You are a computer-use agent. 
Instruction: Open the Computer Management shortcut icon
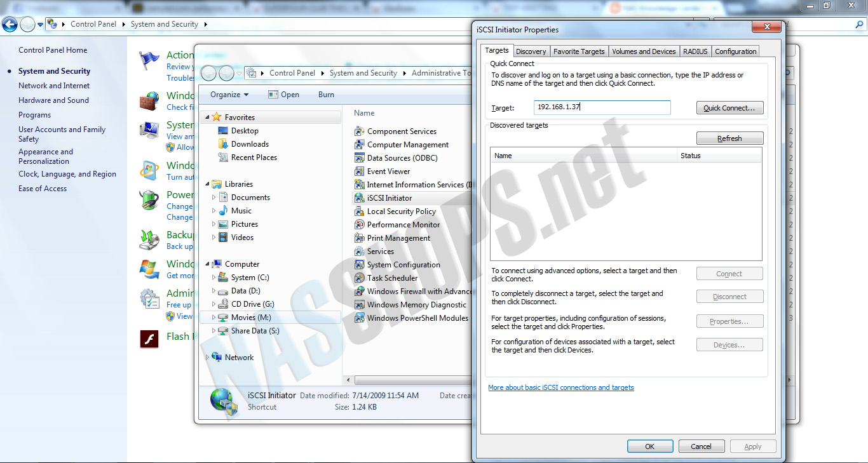click(x=360, y=145)
